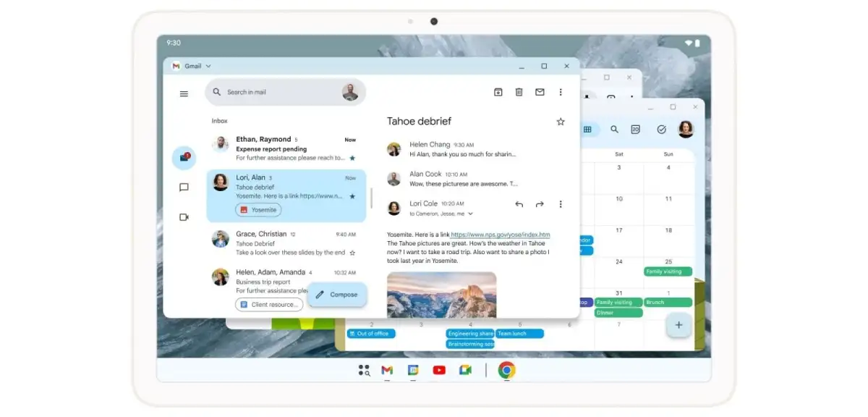Expand Helen Chang's collapsed message

click(x=463, y=149)
